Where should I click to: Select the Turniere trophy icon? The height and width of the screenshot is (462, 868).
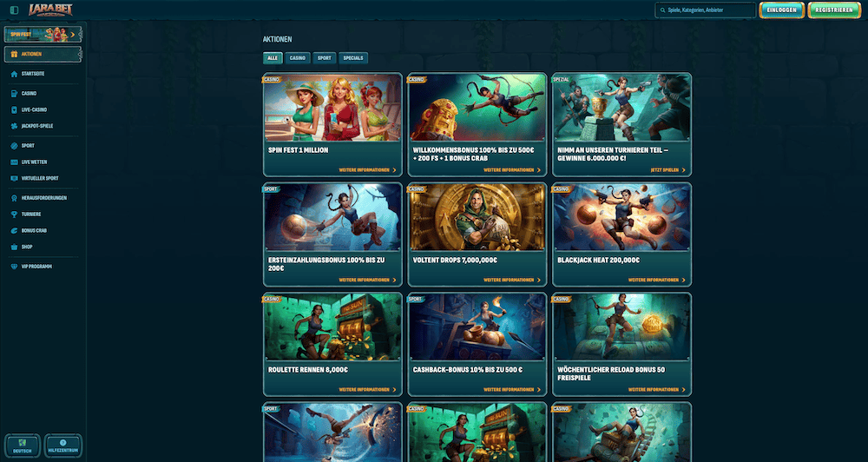[x=14, y=214]
